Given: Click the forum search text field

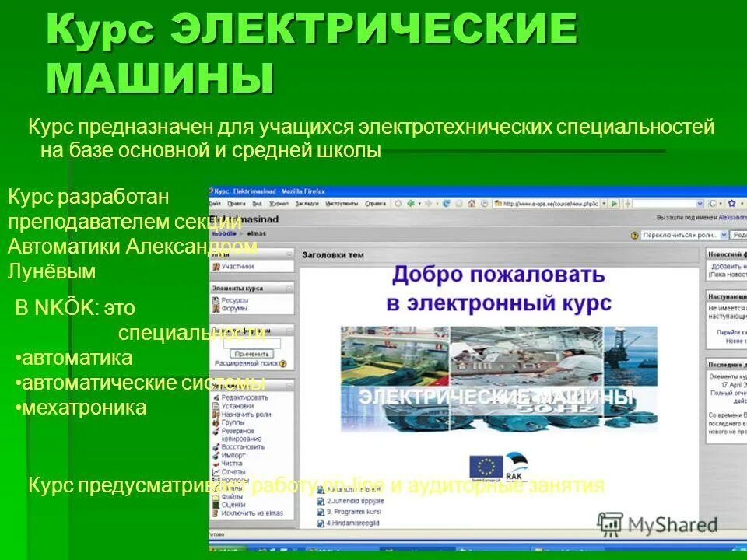Looking at the screenshot, I should [x=252, y=343].
